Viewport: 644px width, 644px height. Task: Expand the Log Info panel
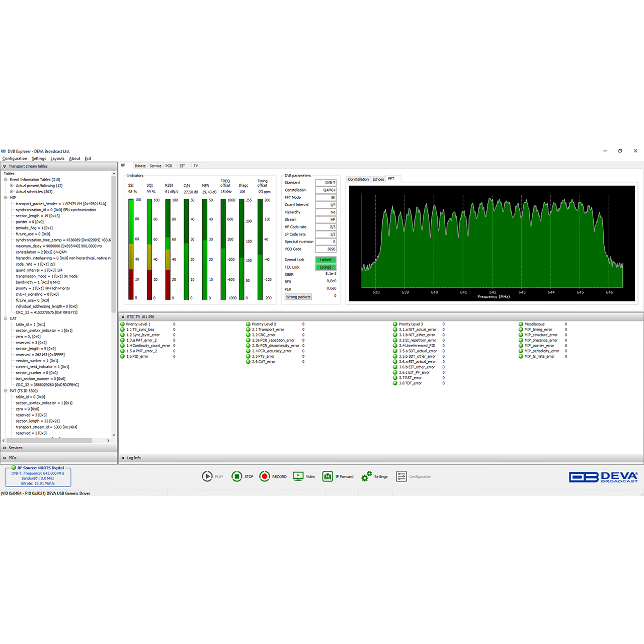point(123,458)
